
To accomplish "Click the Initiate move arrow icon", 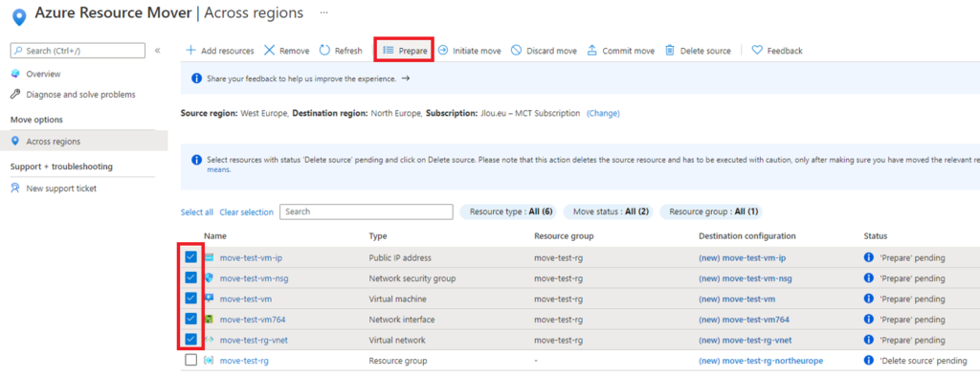I will tap(442, 51).
